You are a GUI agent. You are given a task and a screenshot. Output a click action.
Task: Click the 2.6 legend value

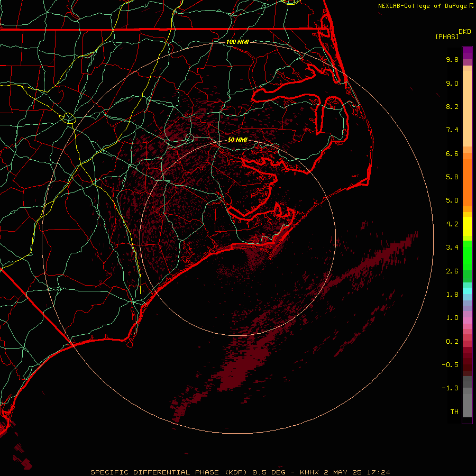coord(452,271)
